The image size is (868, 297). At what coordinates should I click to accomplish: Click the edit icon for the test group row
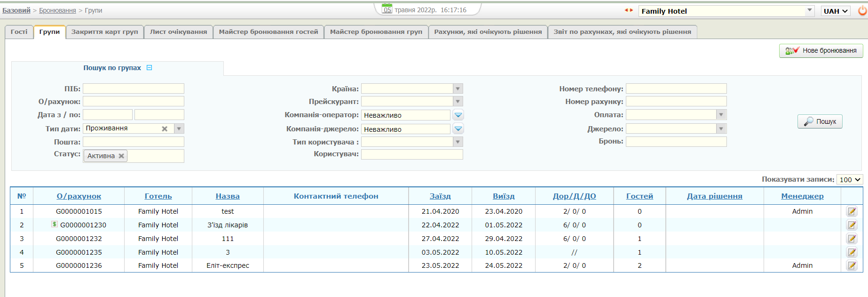click(x=852, y=211)
